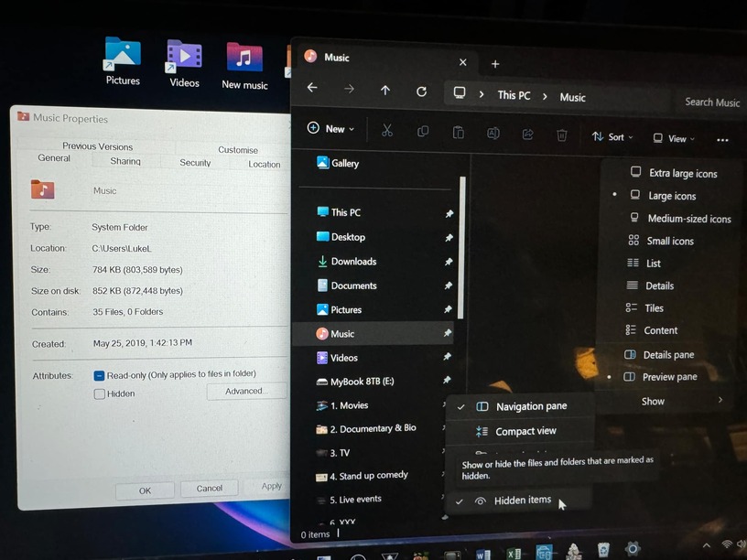Click the Rename icon in toolbar
The width and height of the screenshot is (747, 560).
[493, 134]
